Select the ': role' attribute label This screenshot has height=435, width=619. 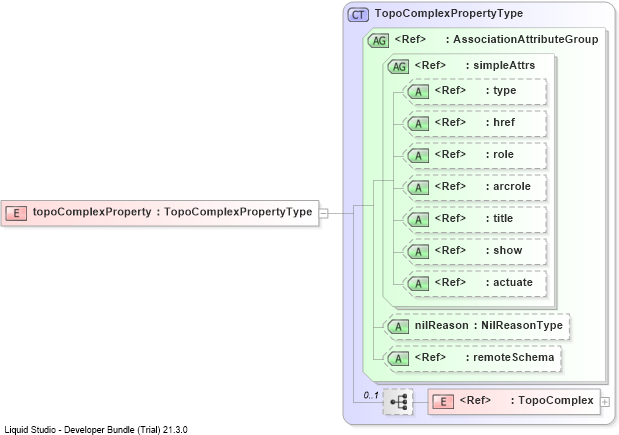coord(500,154)
